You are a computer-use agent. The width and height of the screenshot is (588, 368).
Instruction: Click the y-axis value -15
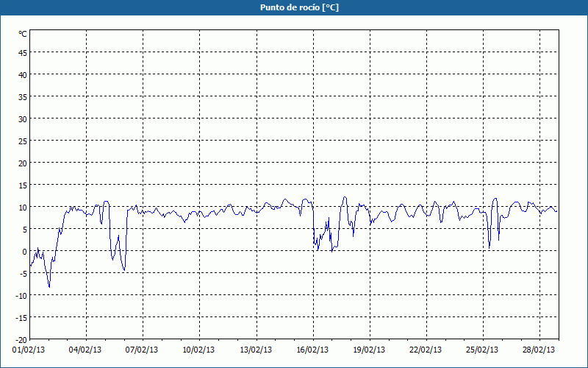click(21, 318)
